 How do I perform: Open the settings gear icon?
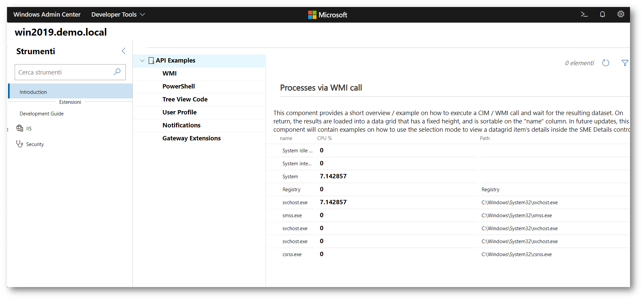coord(620,14)
